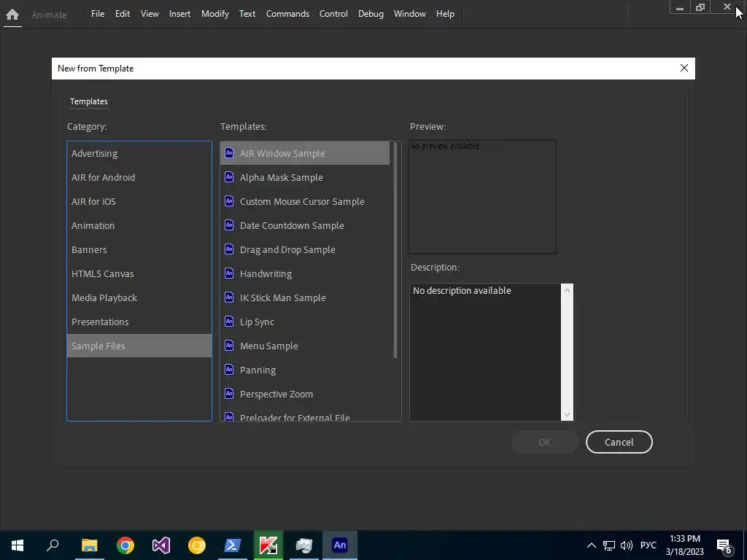Click the Adobe Animate taskbar icon
This screenshot has height=560, width=747.
pyautogui.click(x=340, y=545)
